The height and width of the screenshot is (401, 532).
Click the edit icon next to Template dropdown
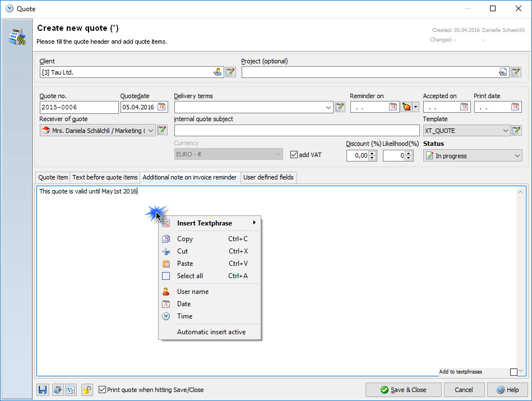tap(516, 131)
